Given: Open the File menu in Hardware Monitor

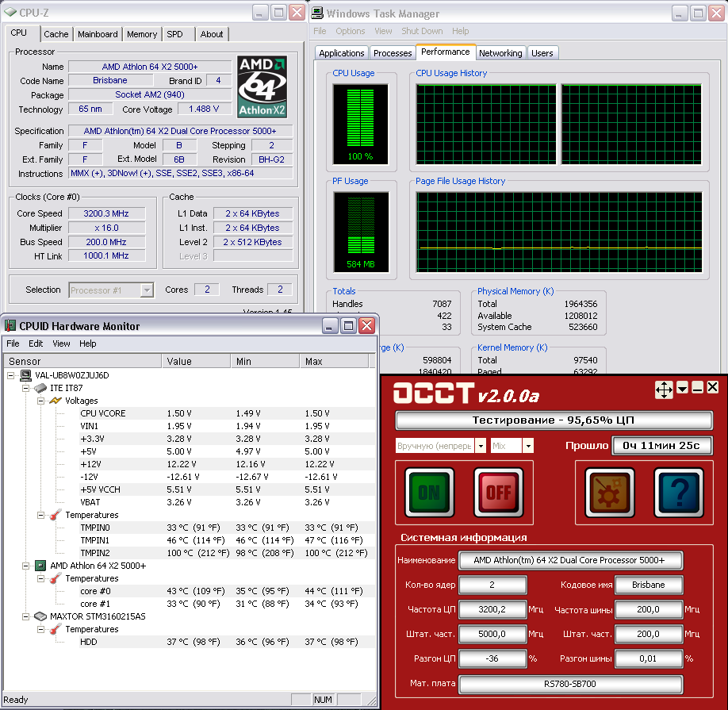Looking at the screenshot, I should coord(13,343).
